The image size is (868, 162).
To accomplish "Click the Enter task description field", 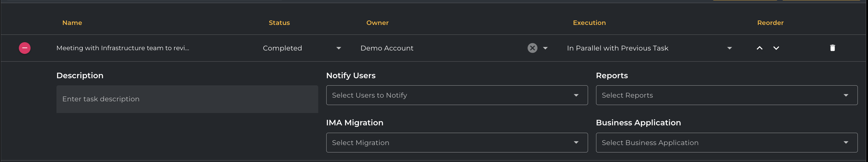I will click(x=187, y=99).
